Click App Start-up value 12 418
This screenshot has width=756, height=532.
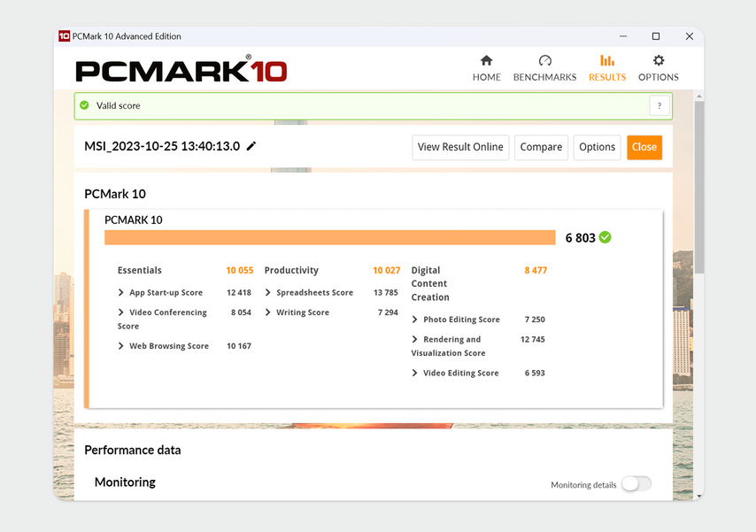coord(239,292)
